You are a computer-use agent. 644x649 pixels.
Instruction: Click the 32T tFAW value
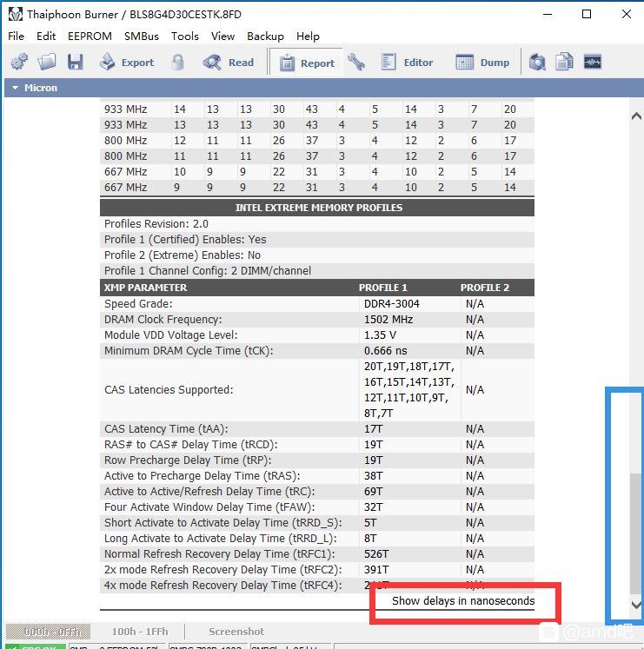tap(373, 507)
